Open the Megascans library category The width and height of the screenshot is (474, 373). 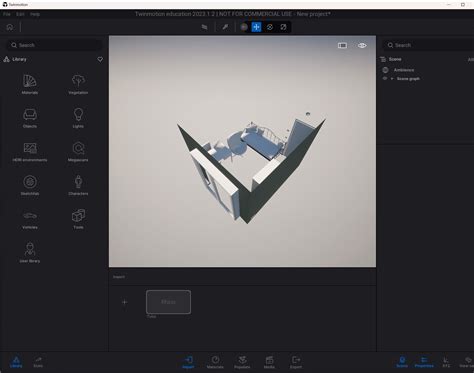[x=78, y=151]
